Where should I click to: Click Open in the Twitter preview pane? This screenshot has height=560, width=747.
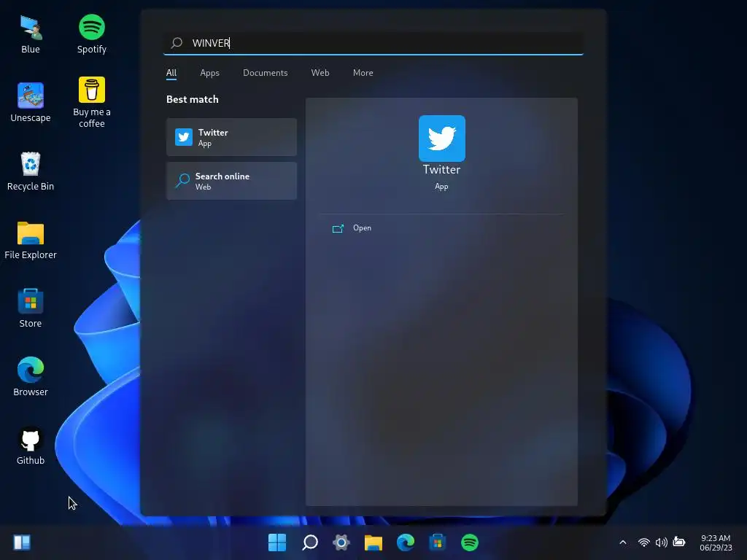pos(362,228)
